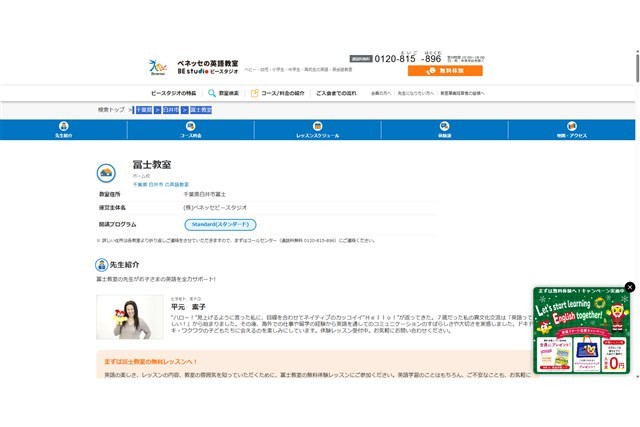Close the campaign popup banner
This screenshot has width=640, height=427.
[630, 287]
